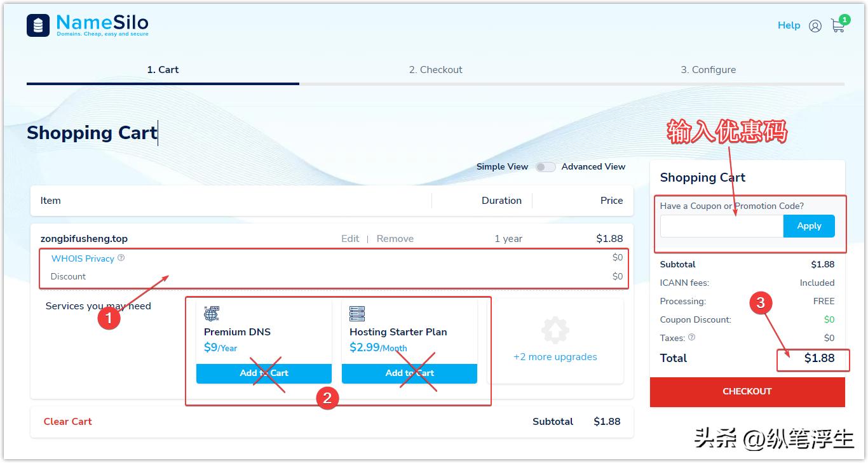Toggle between Simple View and Advanced View

point(545,167)
